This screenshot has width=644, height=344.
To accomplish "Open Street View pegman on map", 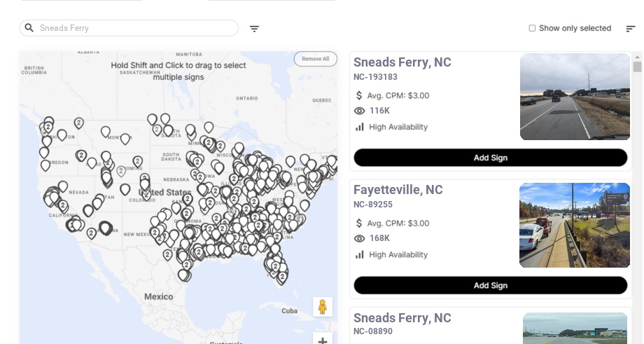I will [x=322, y=307].
